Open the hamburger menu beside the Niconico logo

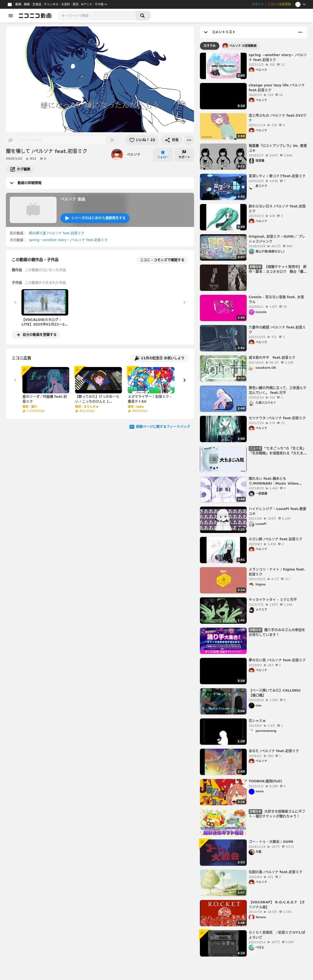(x=11, y=16)
